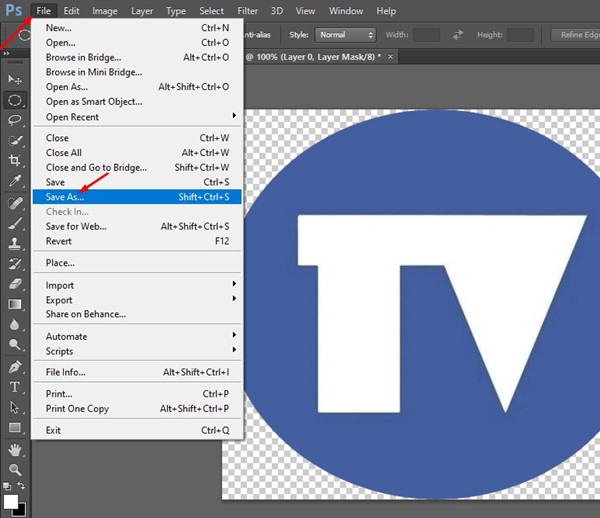
Task: Swap foreground and background colors
Action: click(21, 486)
